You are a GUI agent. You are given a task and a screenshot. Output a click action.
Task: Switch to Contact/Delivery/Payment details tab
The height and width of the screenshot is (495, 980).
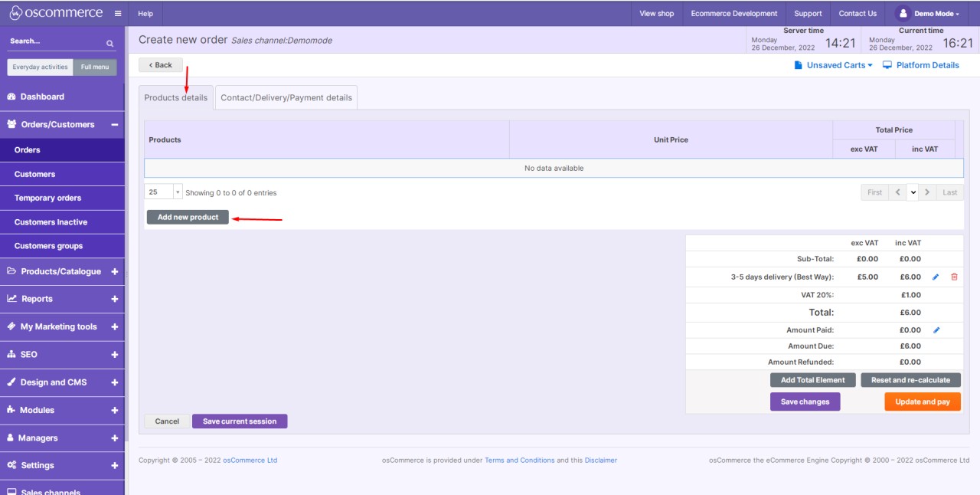(286, 97)
